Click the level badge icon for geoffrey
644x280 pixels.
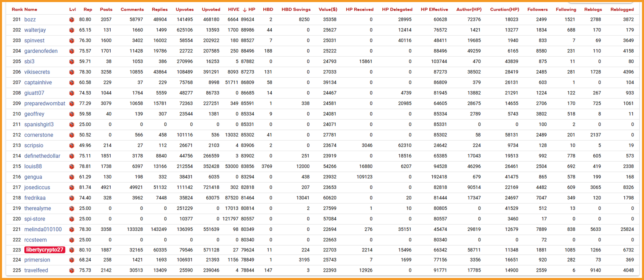point(72,114)
